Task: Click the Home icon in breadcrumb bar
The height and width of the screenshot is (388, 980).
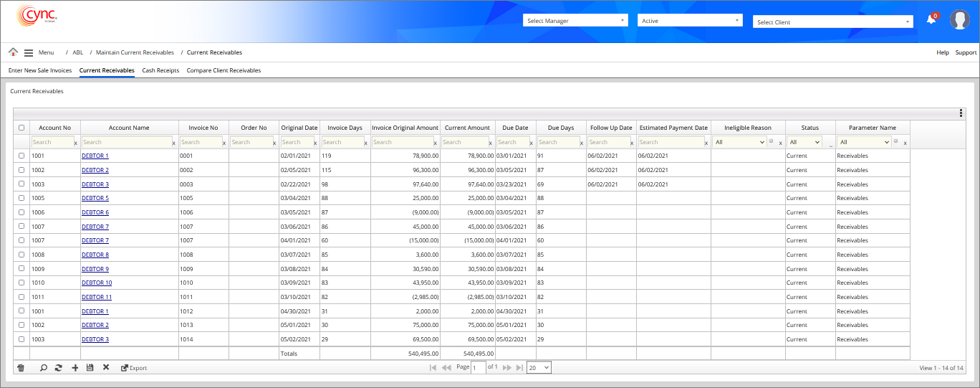Action: coord(13,52)
